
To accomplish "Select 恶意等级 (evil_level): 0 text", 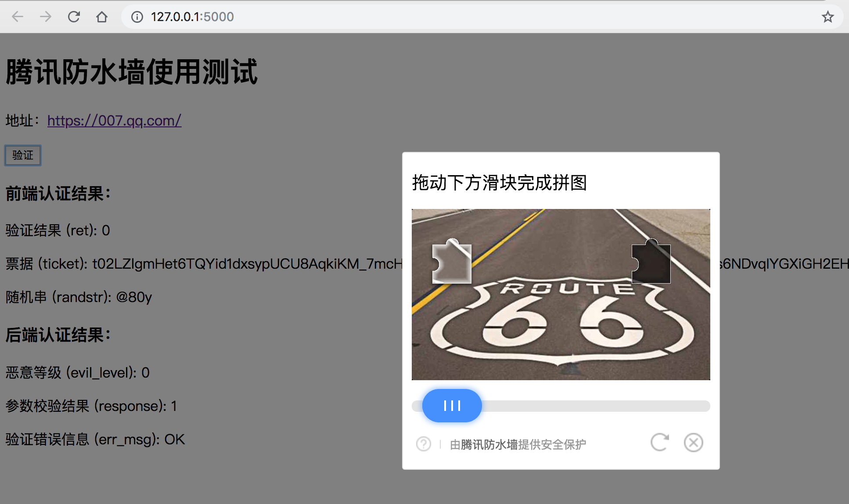I will pos(78,373).
